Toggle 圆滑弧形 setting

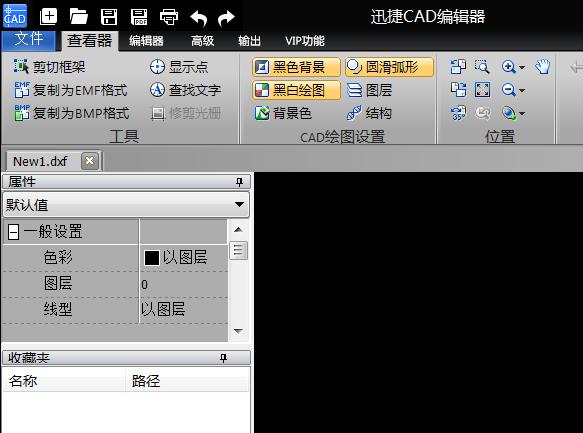tap(389, 67)
